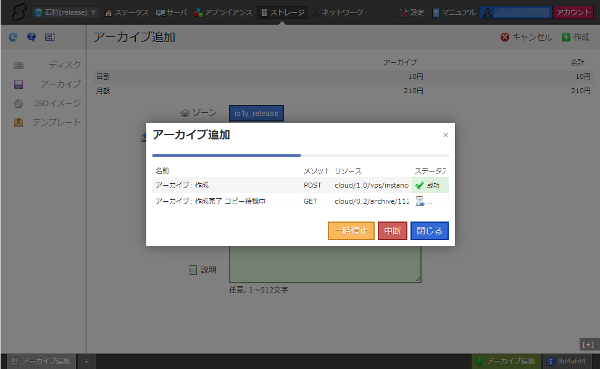The image size is (600, 369).
Task: Click the dialog progress bar
Action: coord(300,155)
